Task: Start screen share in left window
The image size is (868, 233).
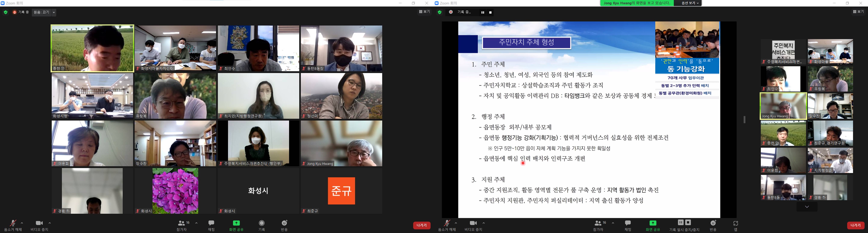Action: click(x=236, y=225)
